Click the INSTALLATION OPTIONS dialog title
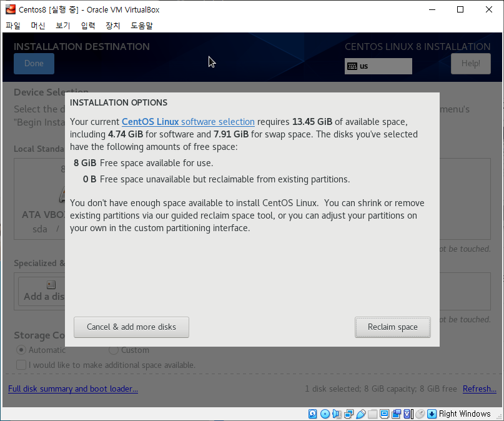 coord(119,102)
